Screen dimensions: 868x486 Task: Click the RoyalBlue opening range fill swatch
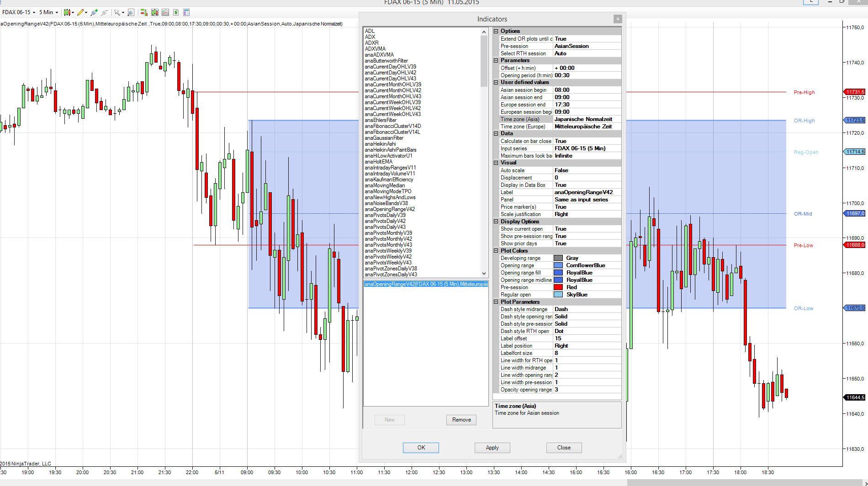pos(558,273)
